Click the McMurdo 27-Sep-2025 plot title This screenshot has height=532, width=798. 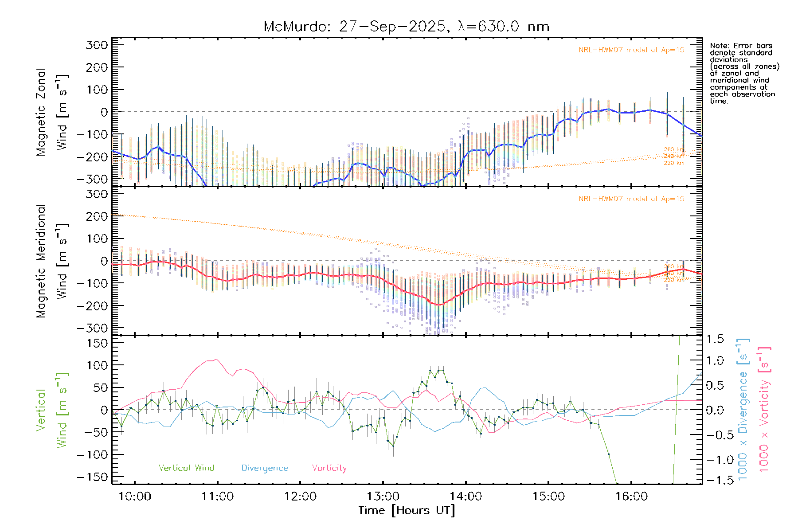coord(406,27)
